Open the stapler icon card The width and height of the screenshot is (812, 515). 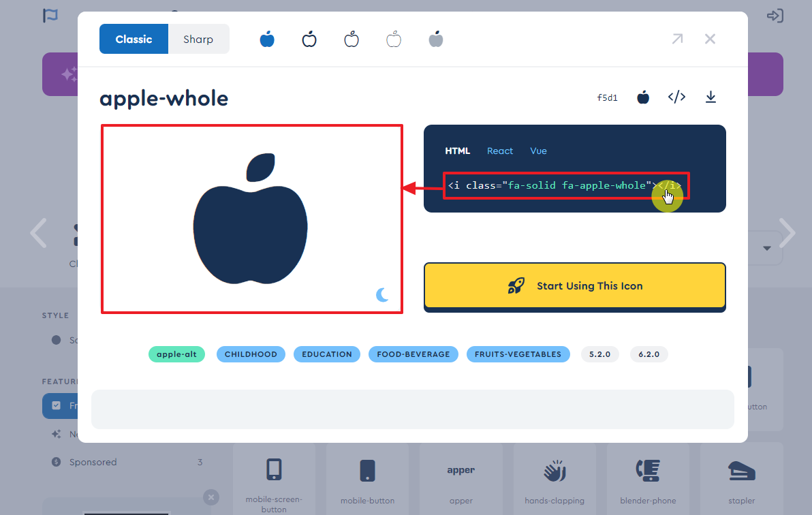tap(742, 479)
